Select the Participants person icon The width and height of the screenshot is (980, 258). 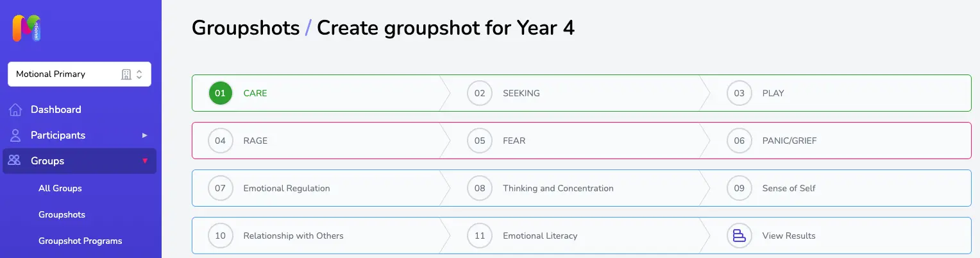click(15, 135)
